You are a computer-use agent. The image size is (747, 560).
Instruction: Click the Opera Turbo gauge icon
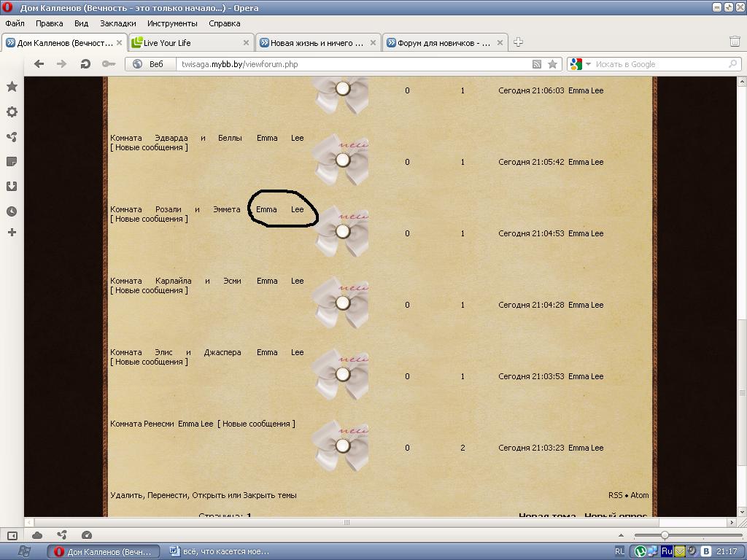(87, 535)
